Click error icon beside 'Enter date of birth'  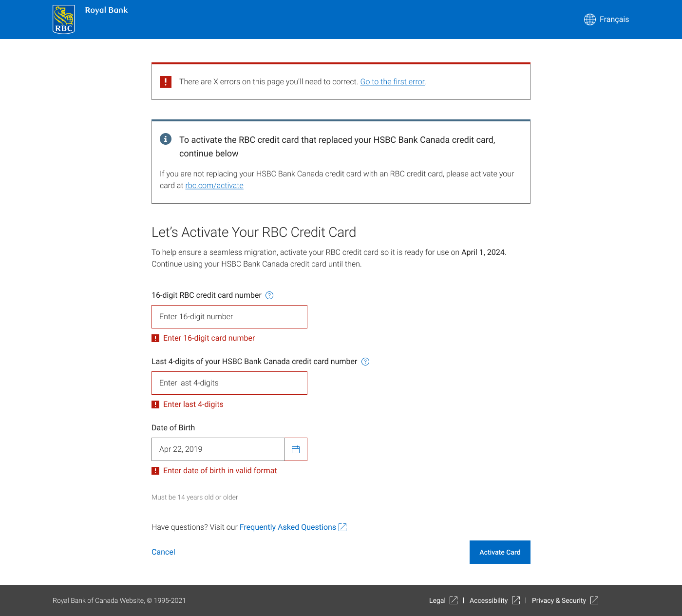[x=155, y=471]
